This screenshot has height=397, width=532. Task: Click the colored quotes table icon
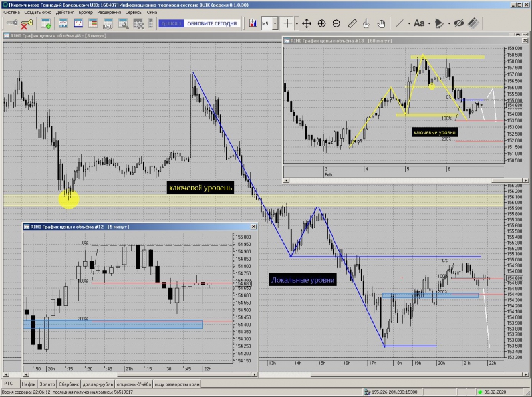coord(93,23)
